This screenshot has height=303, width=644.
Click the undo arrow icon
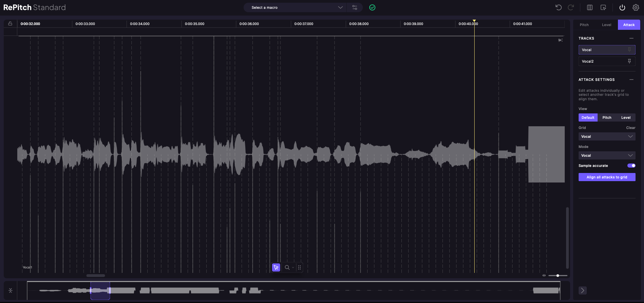click(x=558, y=7)
